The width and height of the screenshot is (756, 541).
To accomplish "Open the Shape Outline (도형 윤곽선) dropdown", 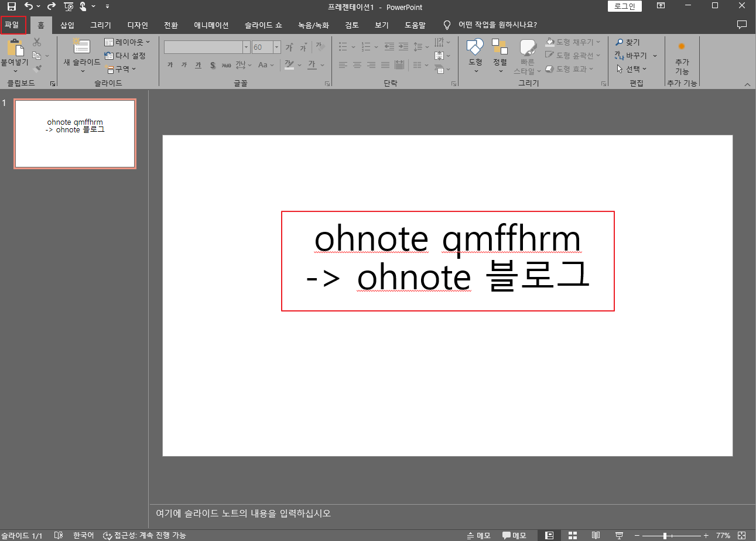I will click(x=573, y=55).
